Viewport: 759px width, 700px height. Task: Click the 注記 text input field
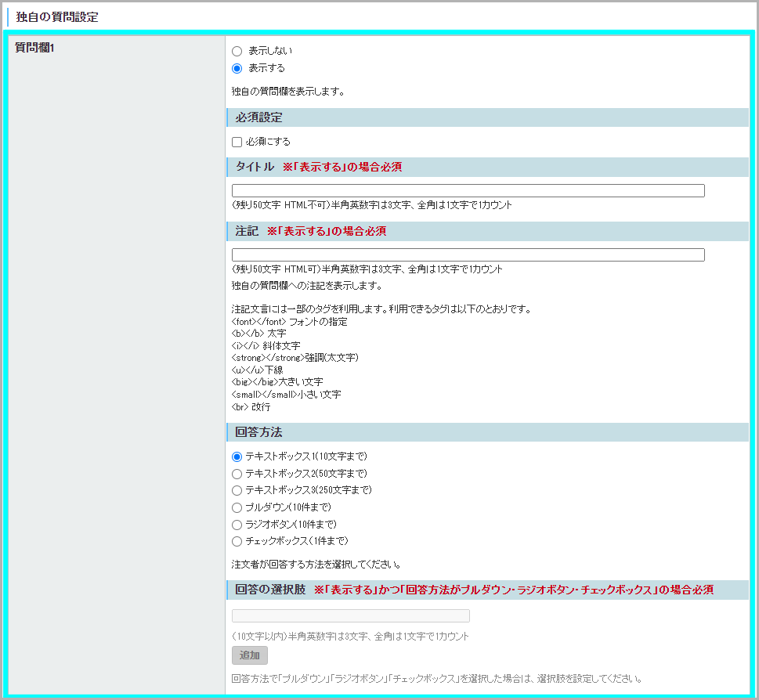(468, 255)
